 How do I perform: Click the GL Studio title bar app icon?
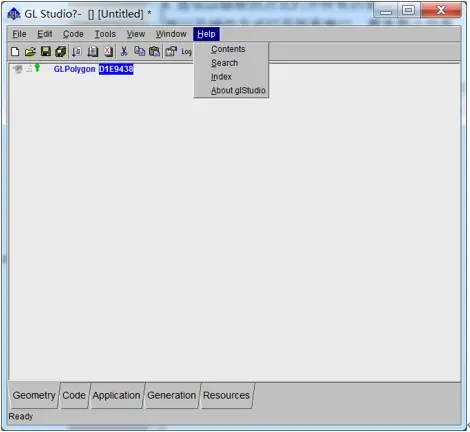pyautogui.click(x=14, y=14)
